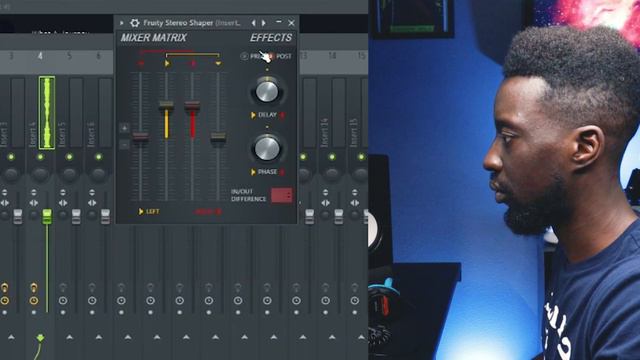Swap left/right channels on Insert 14
Viewport: 640px width, 360px height.
326,203
